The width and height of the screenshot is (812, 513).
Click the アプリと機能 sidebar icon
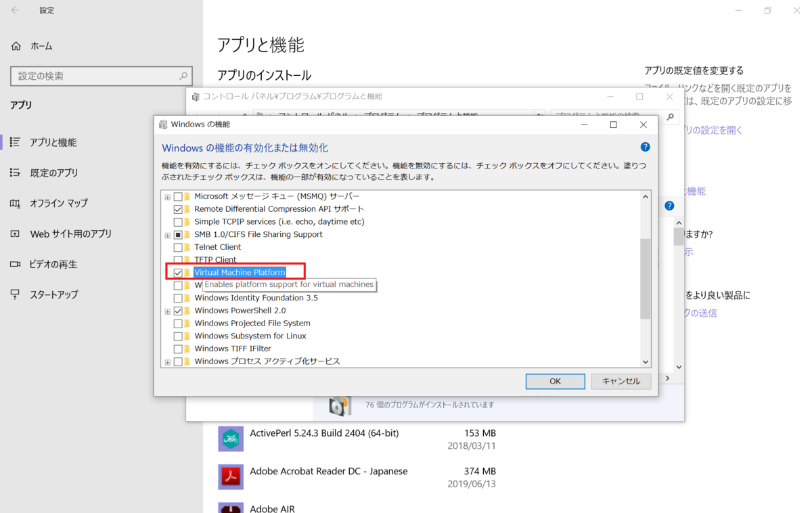(x=15, y=142)
